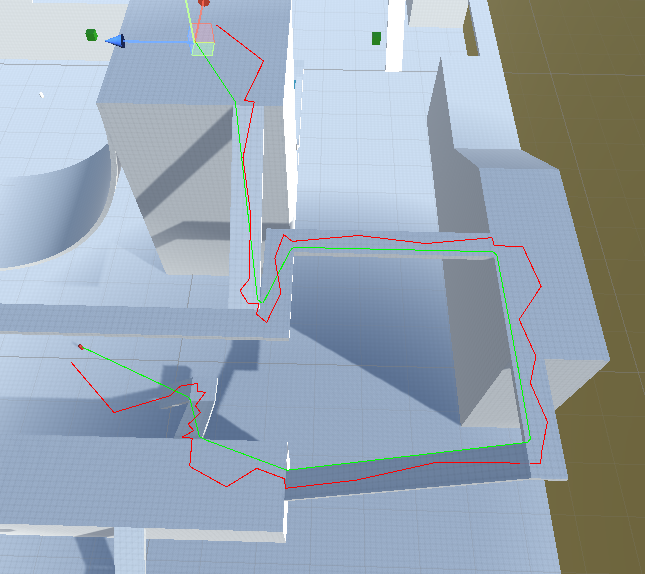Select the dark green cylinder object beside the blue arrow
Viewport: 645px width, 574px height.
click(x=91, y=35)
